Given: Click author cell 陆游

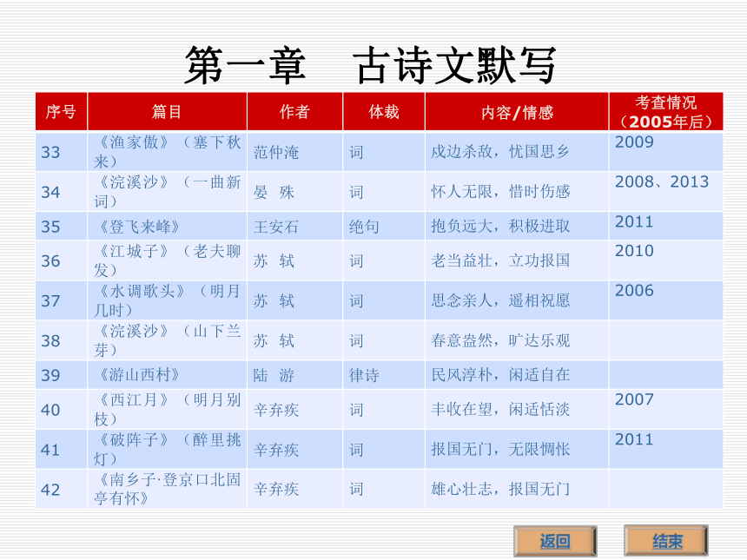Looking at the screenshot, I should click(295, 375).
